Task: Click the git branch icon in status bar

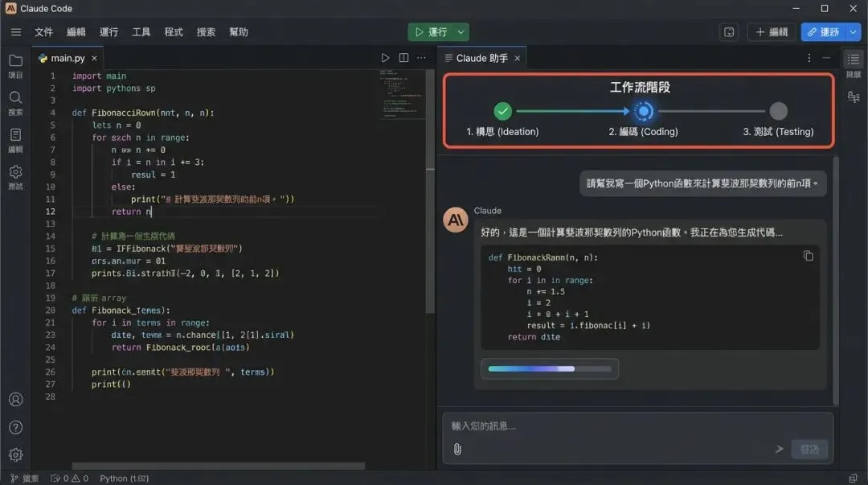Action: (x=14, y=479)
